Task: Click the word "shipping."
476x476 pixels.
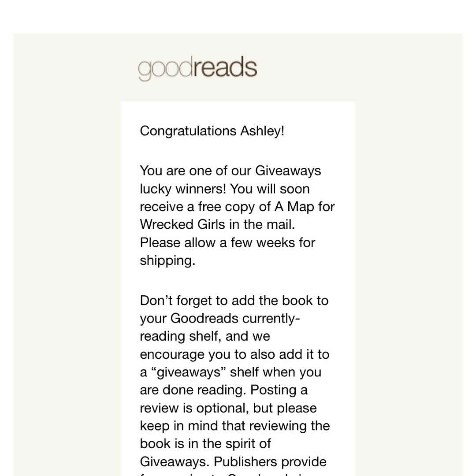Action: point(167,260)
